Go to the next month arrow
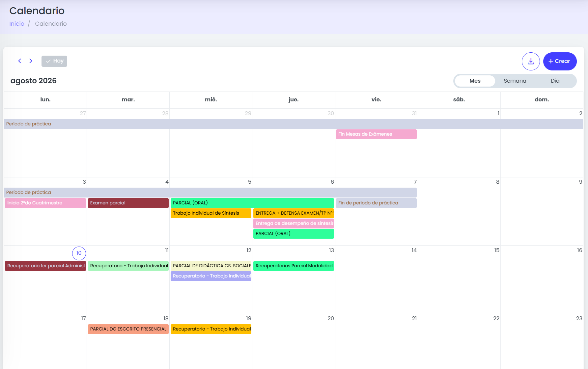 (31, 61)
